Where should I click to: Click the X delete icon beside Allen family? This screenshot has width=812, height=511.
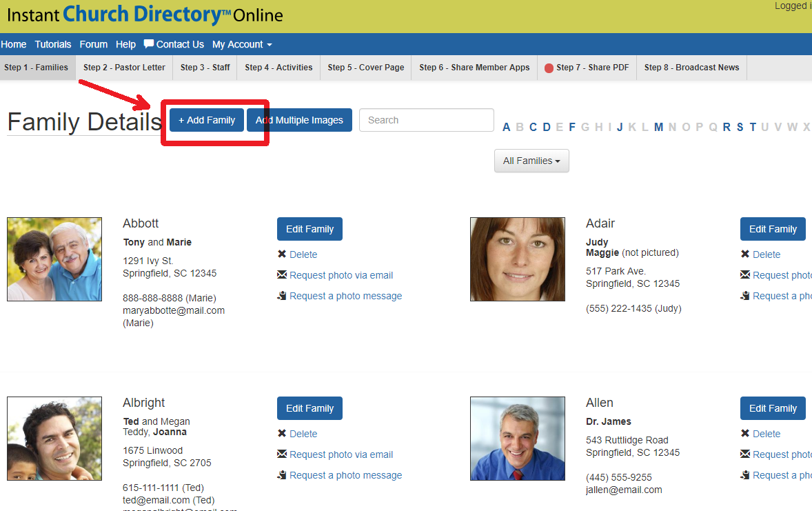(746, 434)
